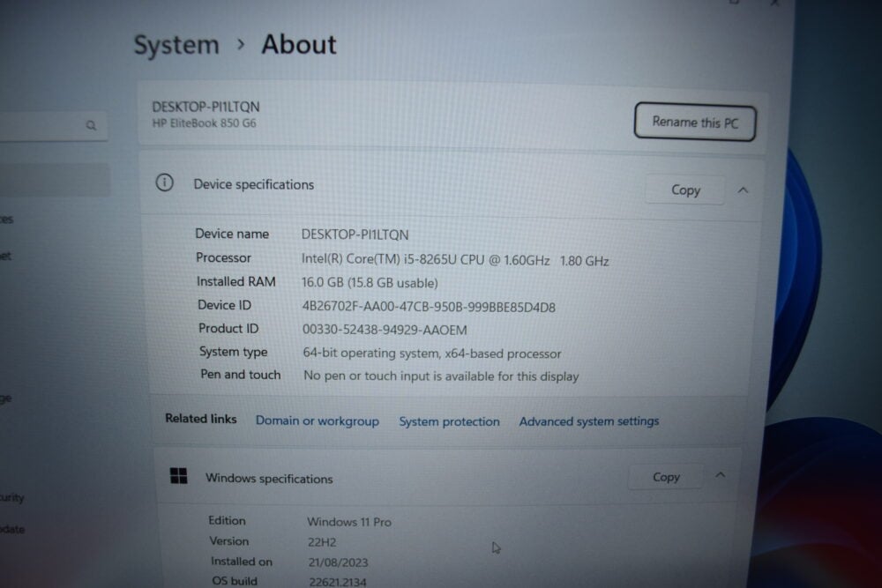Viewport: 882px width, 588px height.
Task: Select the No pen or touch input text
Action: point(441,376)
